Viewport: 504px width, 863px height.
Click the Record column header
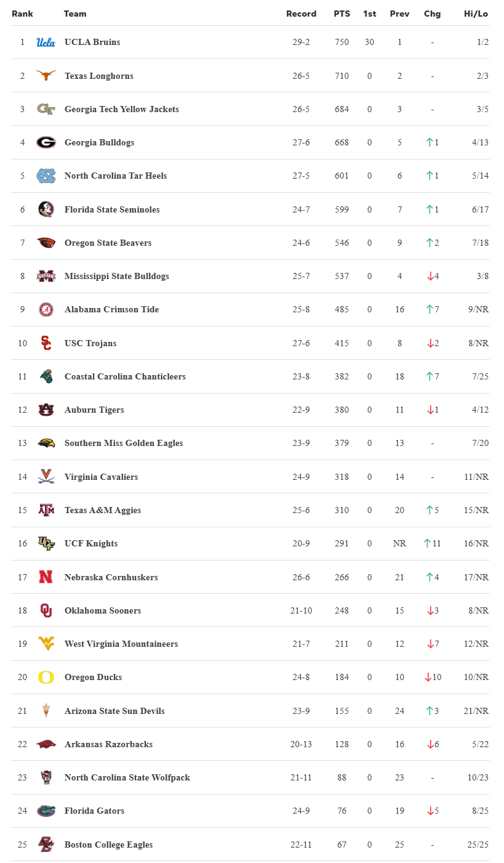(301, 14)
